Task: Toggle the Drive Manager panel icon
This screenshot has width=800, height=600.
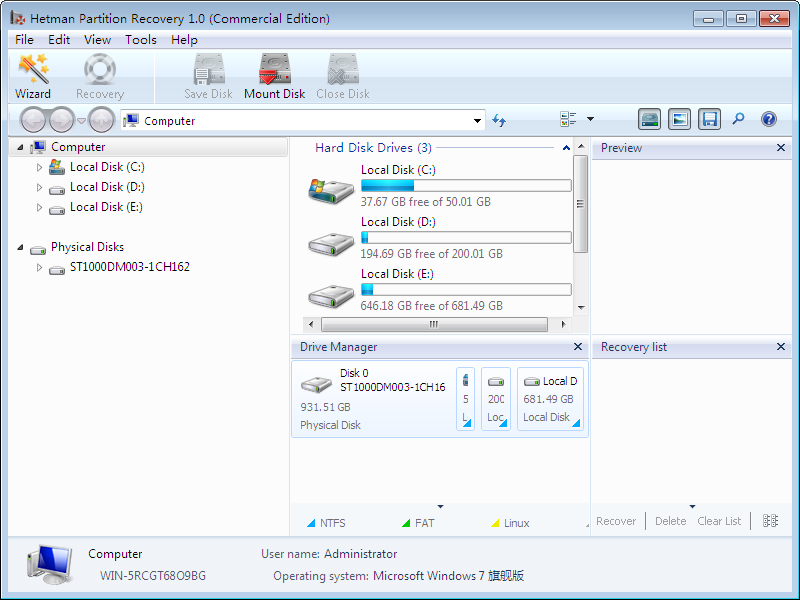Action: (649, 119)
